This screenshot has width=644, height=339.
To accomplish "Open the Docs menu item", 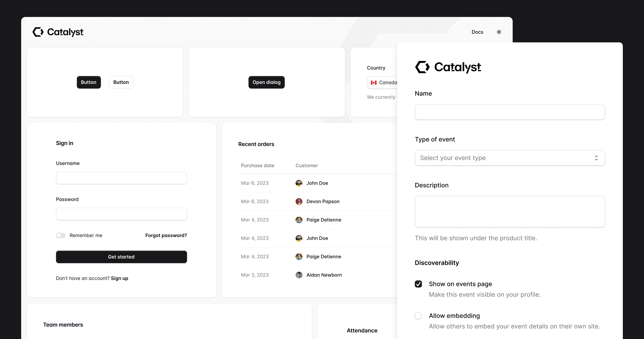I will tap(477, 32).
